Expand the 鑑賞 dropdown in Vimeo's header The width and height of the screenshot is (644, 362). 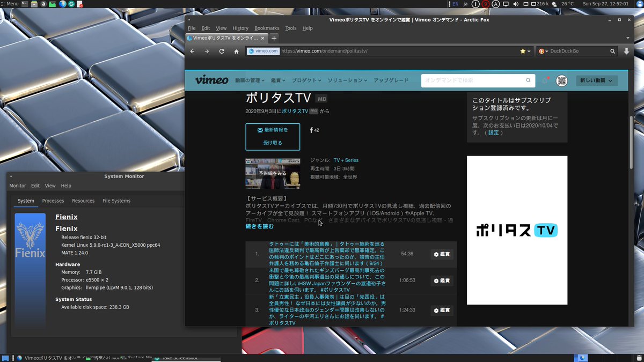[x=278, y=80]
